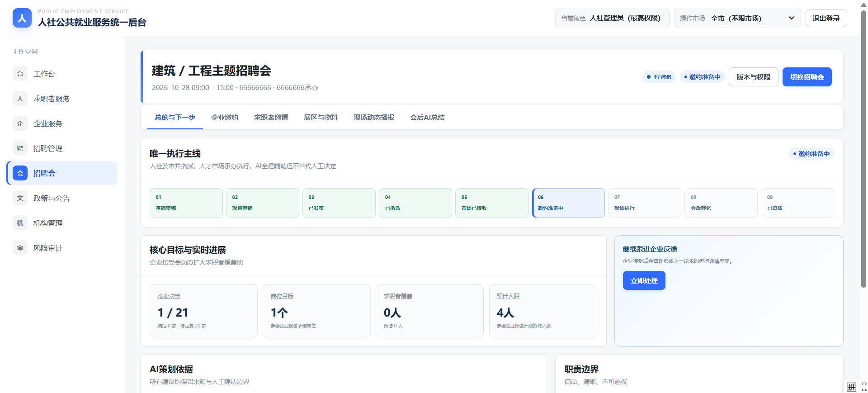Click 切换招聘会 button
Image resolution: width=868 pixels, height=393 pixels.
(807, 77)
